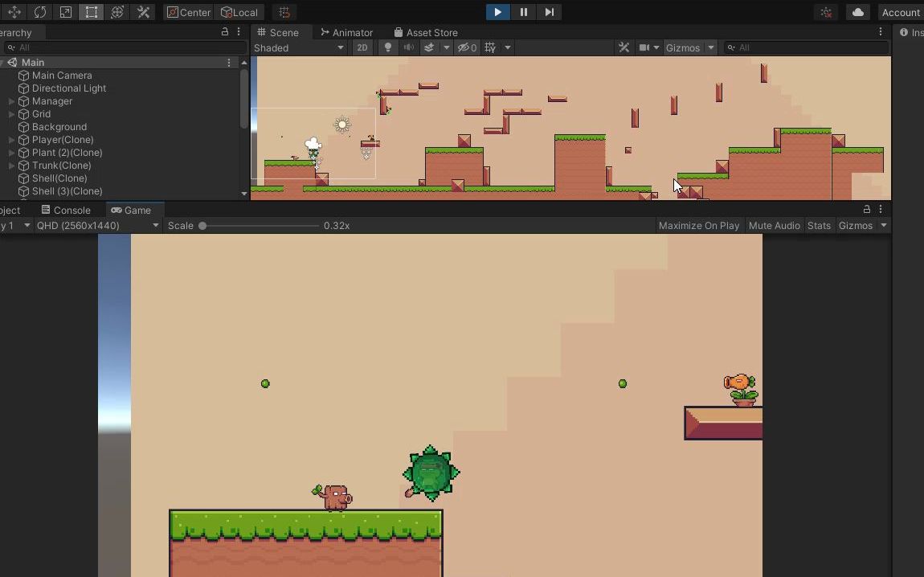Viewport: 924px width, 577px height.
Task: Open the QHD (2560x1440) resolution dropdown
Action: pos(96,226)
